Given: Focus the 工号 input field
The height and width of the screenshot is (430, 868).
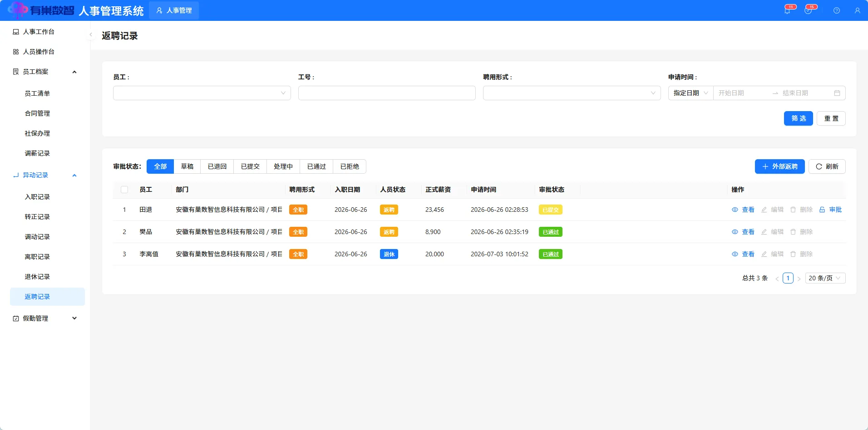Looking at the screenshot, I should (387, 93).
